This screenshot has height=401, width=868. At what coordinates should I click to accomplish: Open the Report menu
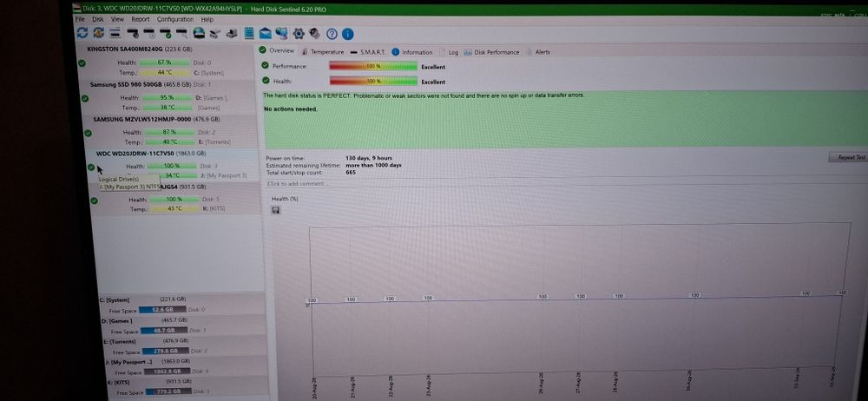coord(141,19)
